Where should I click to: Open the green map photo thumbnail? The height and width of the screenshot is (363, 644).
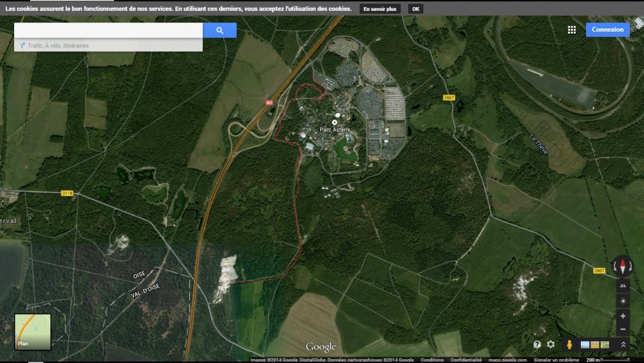click(605, 344)
